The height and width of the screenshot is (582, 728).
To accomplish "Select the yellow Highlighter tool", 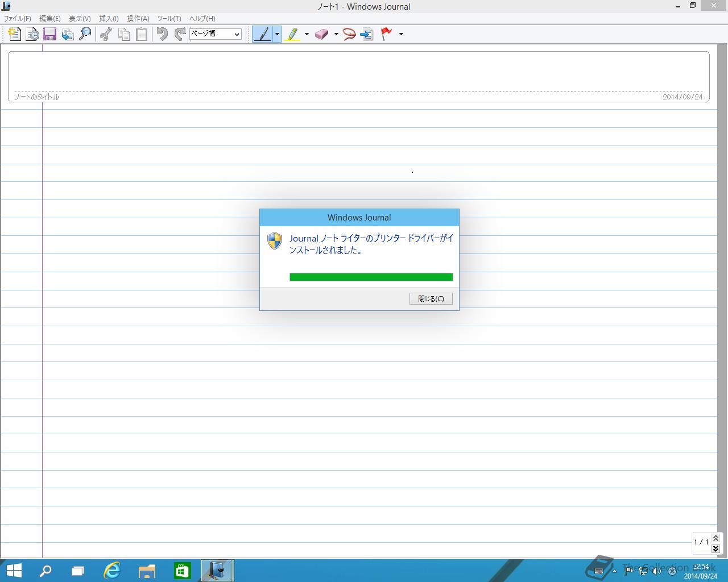I will [292, 34].
